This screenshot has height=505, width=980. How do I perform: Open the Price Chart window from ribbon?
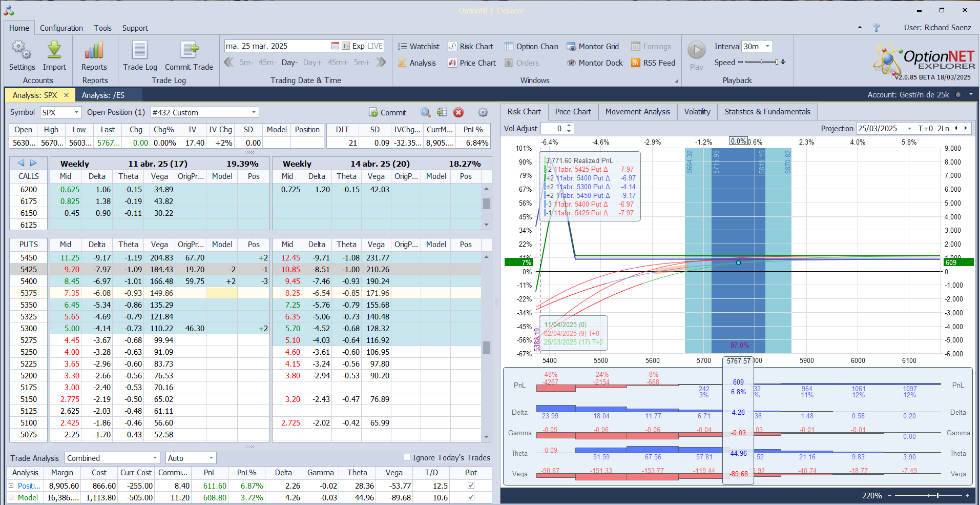point(472,63)
